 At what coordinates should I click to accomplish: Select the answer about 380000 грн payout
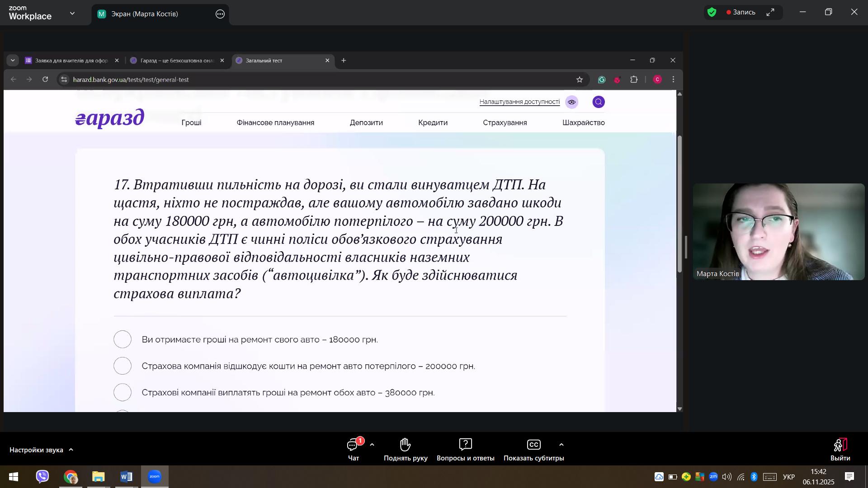point(123,393)
